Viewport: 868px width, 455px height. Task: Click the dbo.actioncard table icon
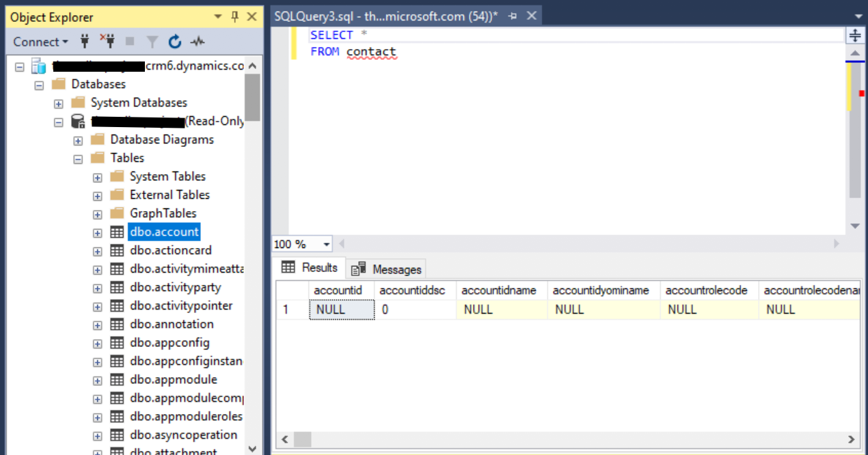tap(117, 251)
